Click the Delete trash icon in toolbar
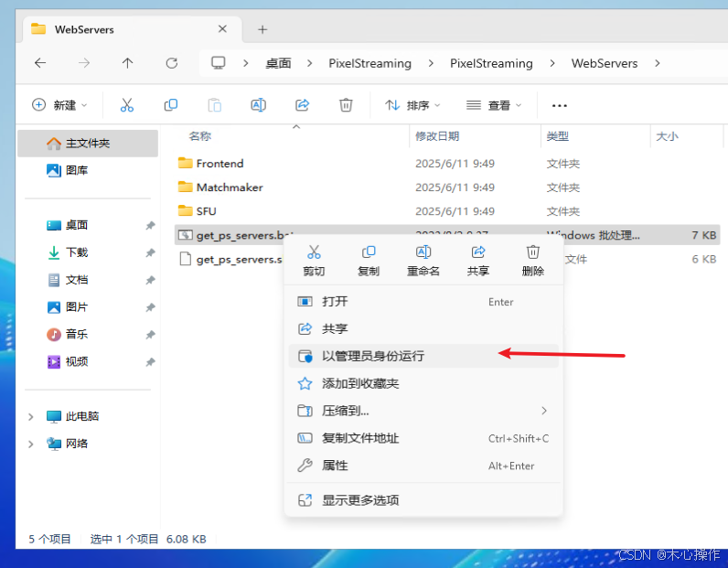The width and height of the screenshot is (728, 568). 346,105
